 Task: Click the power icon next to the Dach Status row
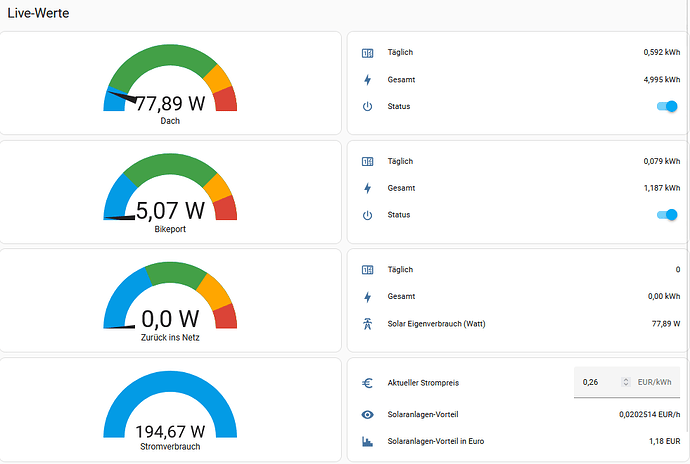367,106
